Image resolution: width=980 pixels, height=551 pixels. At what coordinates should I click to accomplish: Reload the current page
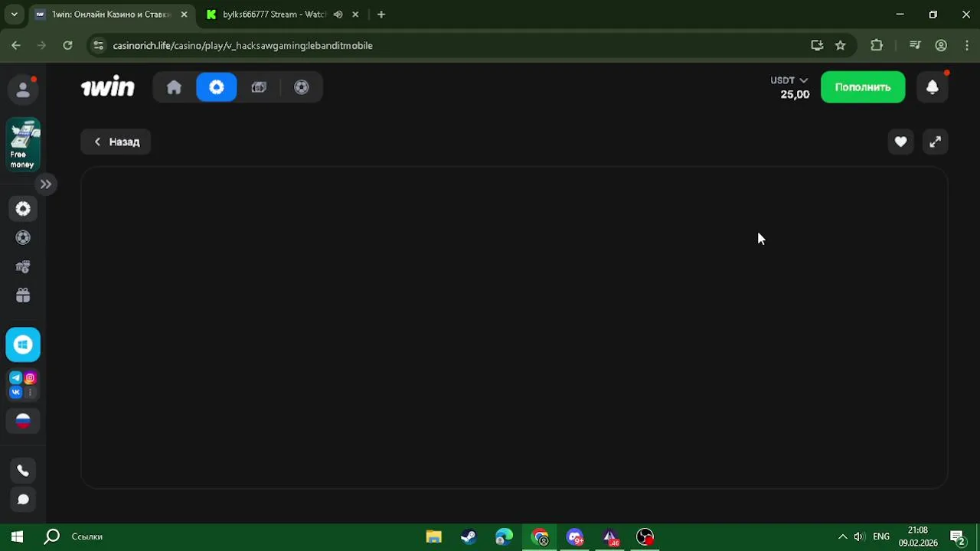click(67, 45)
